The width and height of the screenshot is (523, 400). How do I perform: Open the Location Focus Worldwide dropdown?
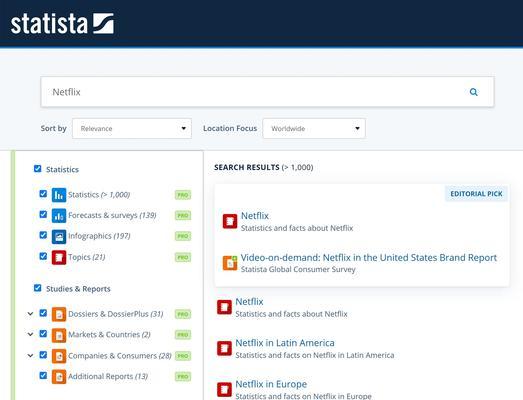tap(314, 128)
